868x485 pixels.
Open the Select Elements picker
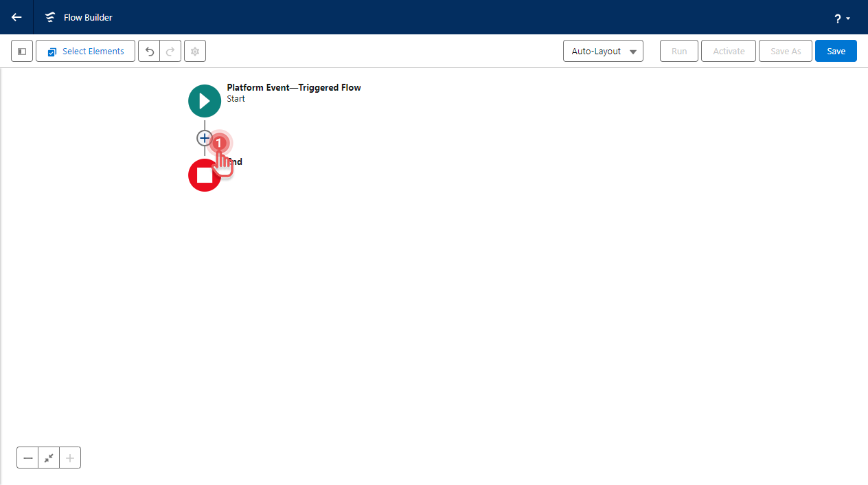[85, 51]
